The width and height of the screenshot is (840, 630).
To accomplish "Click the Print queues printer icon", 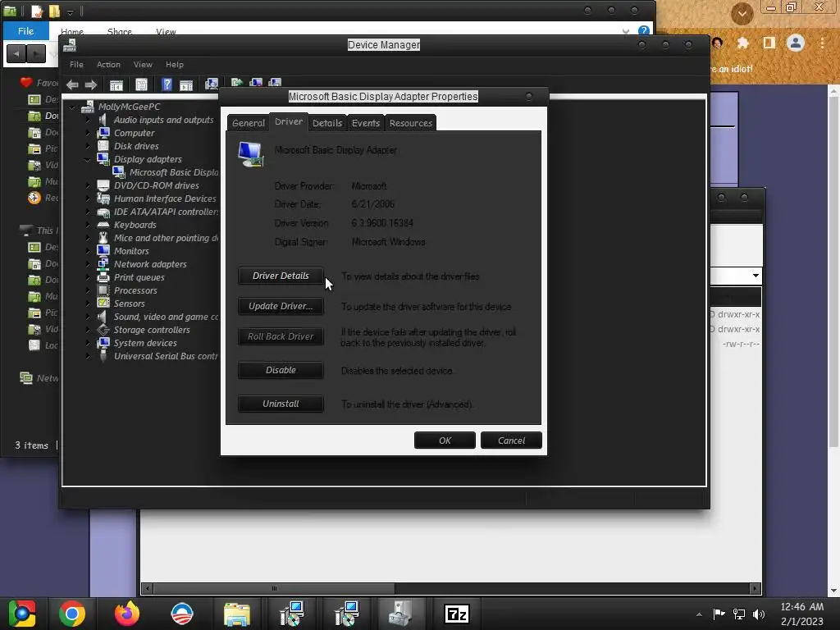I will click(x=103, y=277).
